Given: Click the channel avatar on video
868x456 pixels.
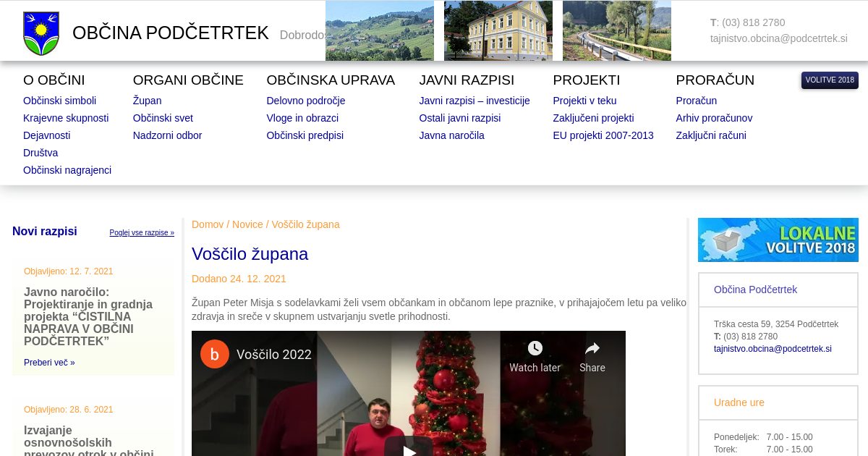Looking at the screenshot, I should (x=215, y=355).
